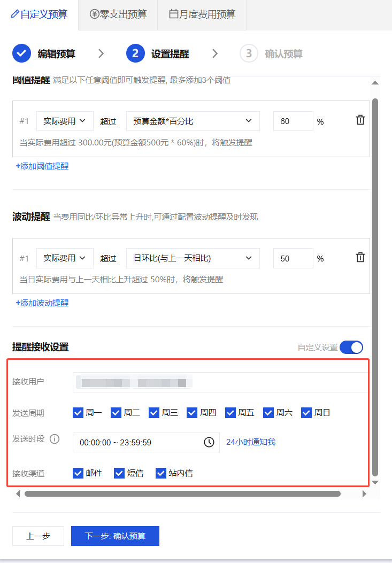
Task: Click the 下一步: 确认预算 button
Action: pyautogui.click(x=115, y=536)
